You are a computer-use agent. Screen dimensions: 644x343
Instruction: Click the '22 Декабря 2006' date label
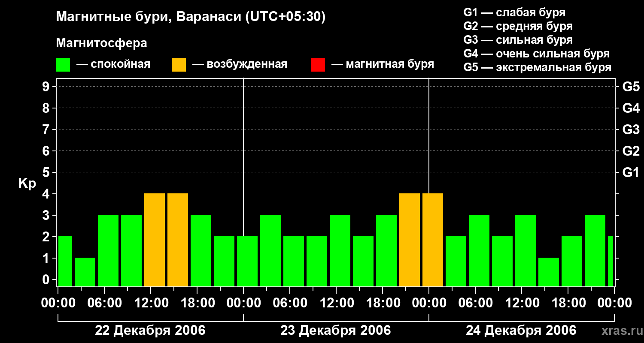(150, 331)
